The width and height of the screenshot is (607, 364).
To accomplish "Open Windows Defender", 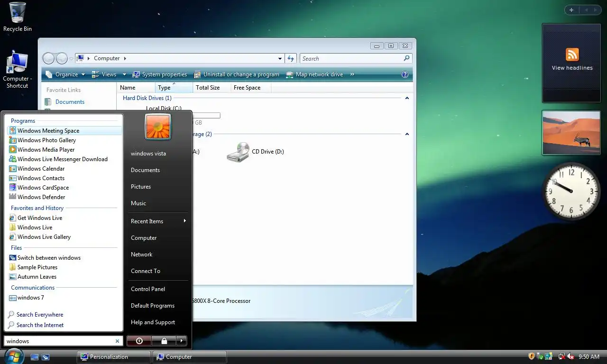I will pos(65,197).
